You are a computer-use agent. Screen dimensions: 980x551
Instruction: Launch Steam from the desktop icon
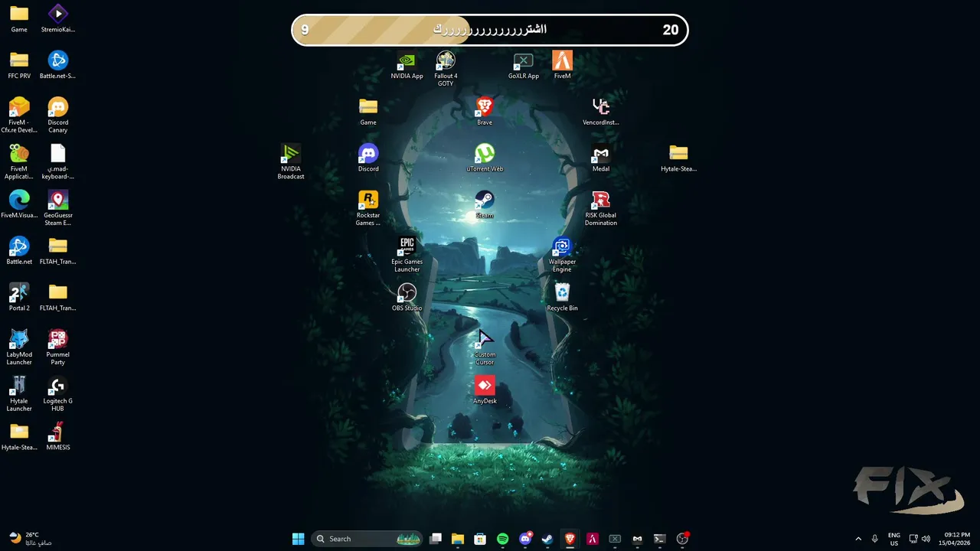coord(485,204)
